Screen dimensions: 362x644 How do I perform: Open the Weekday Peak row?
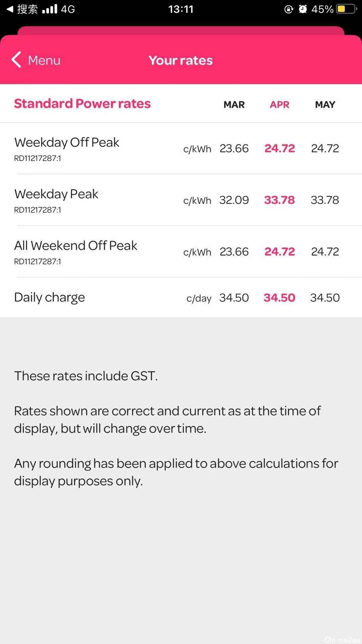point(181,200)
